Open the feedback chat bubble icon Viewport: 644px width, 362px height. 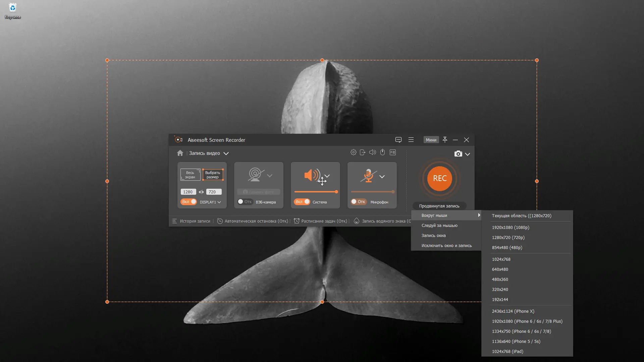point(398,140)
